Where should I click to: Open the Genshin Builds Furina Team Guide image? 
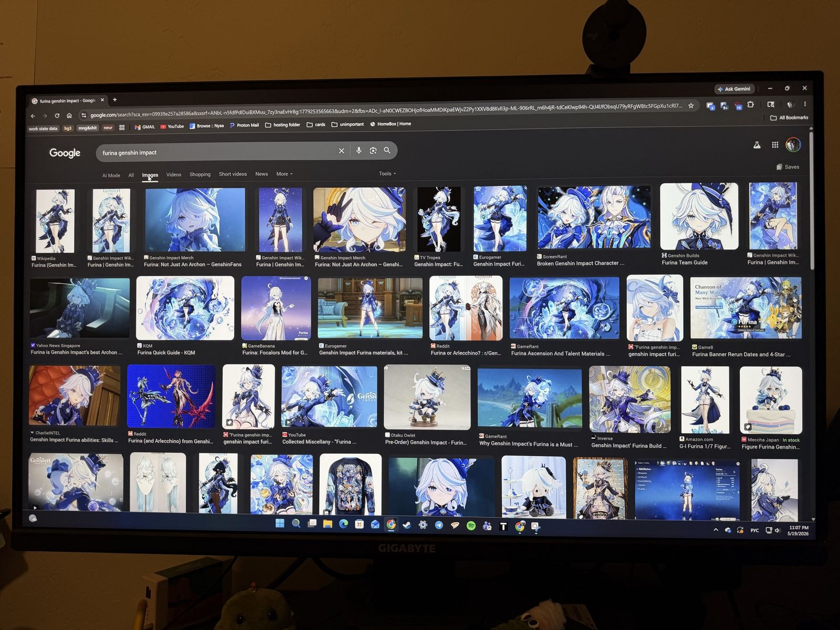[x=699, y=216]
